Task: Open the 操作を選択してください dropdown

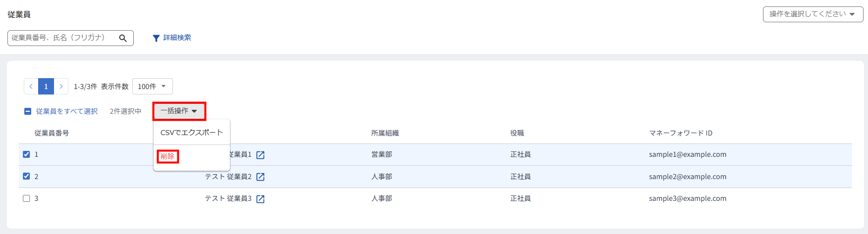Action: coord(813,14)
